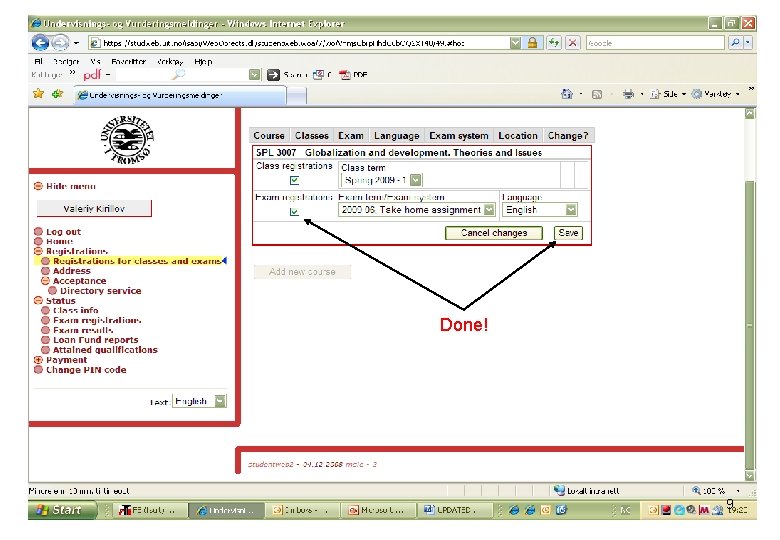
Task: Click the Change PIN code link
Action: (x=86, y=369)
